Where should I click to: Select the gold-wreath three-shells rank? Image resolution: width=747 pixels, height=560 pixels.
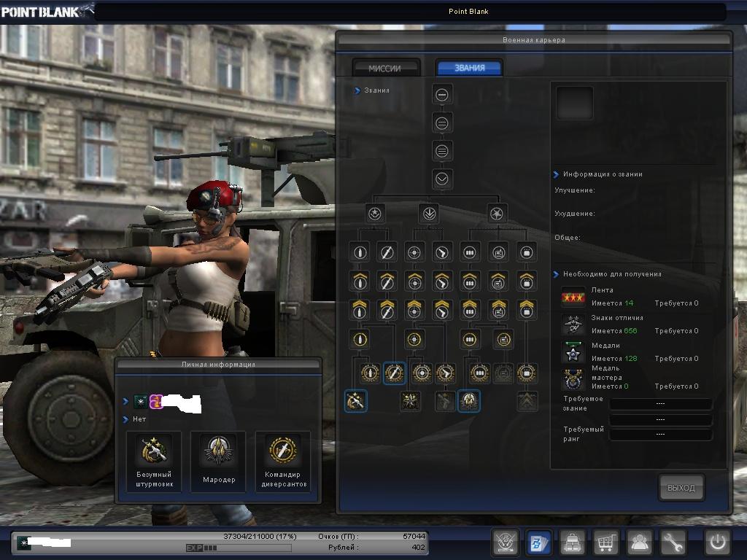pyautogui.click(x=480, y=373)
